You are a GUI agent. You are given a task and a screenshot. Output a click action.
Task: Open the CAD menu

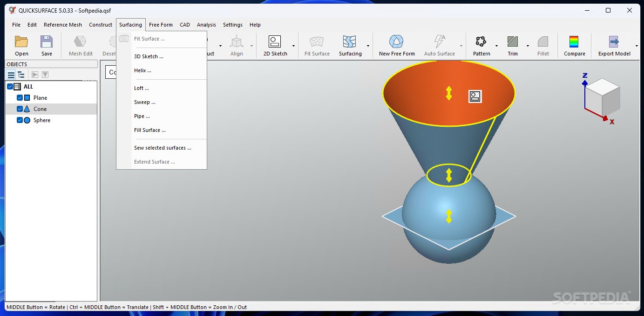click(x=185, y=25)
